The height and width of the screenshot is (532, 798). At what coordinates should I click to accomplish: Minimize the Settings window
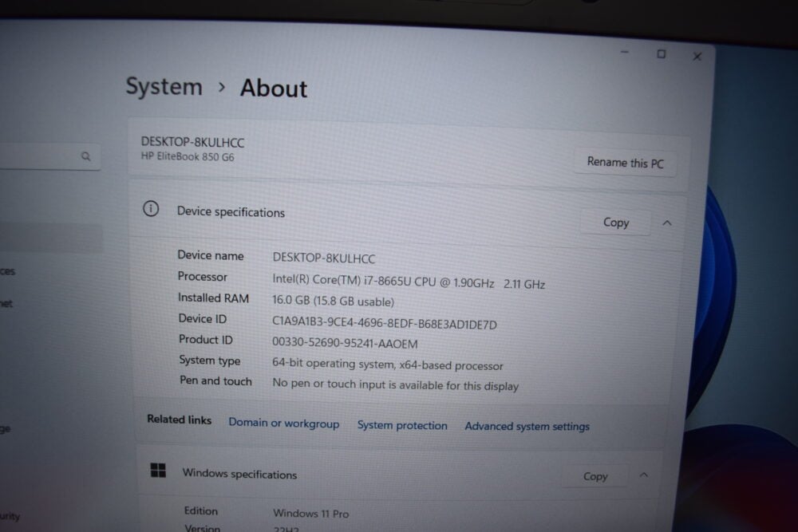[x=625, y=53]
